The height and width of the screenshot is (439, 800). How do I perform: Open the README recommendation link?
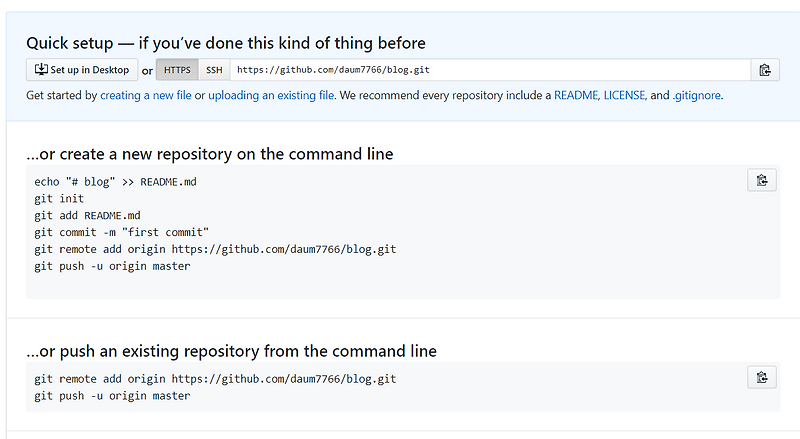coord(576,95)
